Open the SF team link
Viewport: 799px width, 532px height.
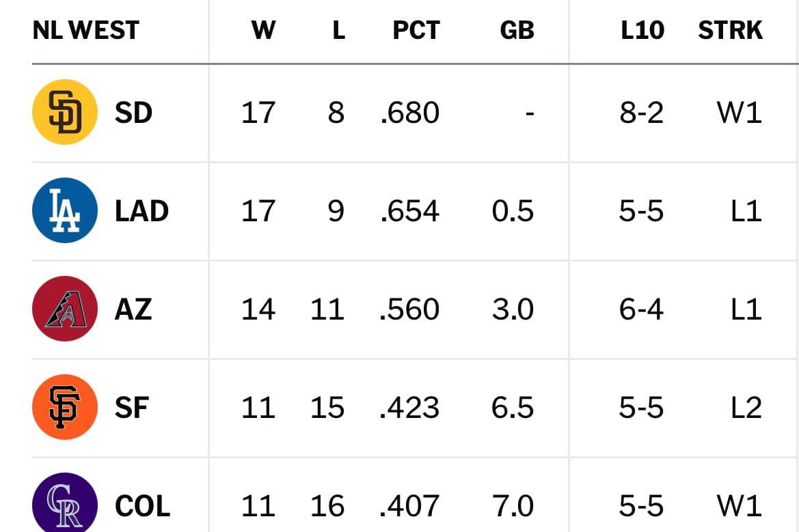coord(131,407)
